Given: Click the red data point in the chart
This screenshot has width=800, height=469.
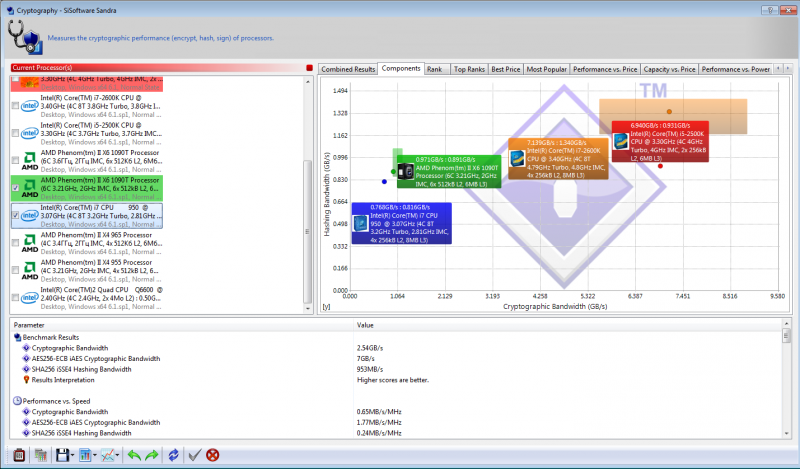Looking at the screenshot, I should tap(660, 166).
